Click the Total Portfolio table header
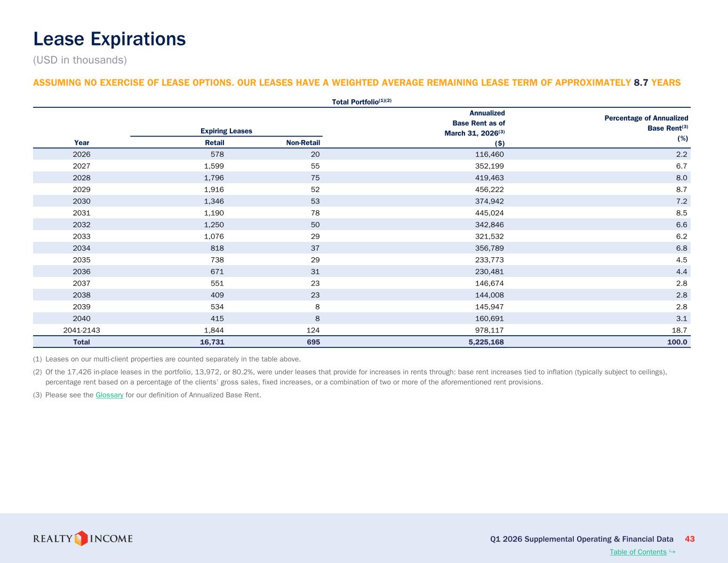This screenshot has height=563, width=728. point(362,101)
